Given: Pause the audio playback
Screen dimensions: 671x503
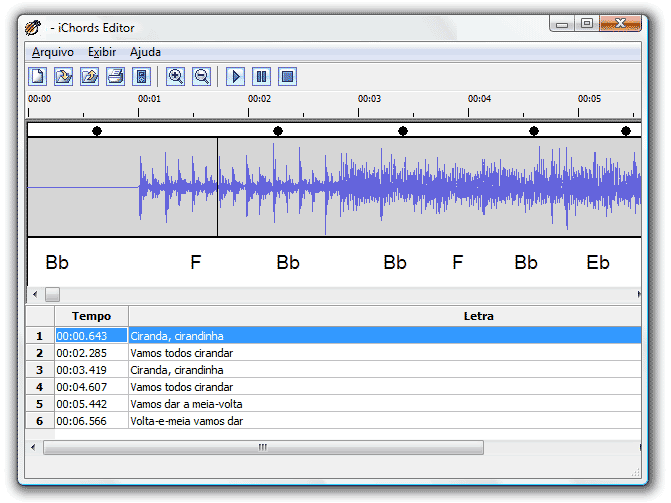Looking at the screenshot, I should tap(261, 77).
